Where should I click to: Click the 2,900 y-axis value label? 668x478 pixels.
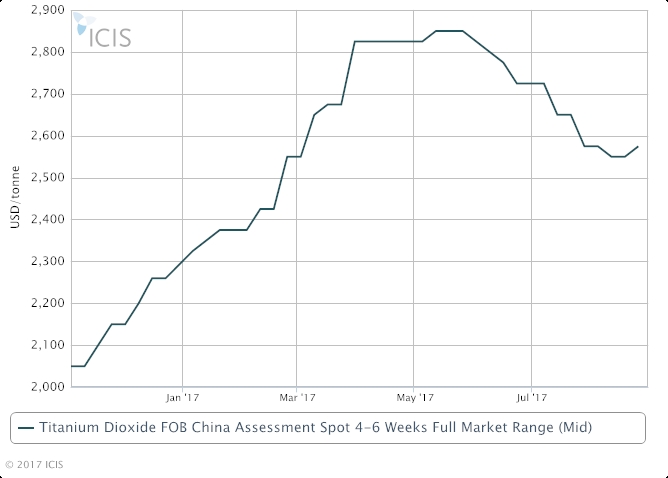tap(49, 10)
